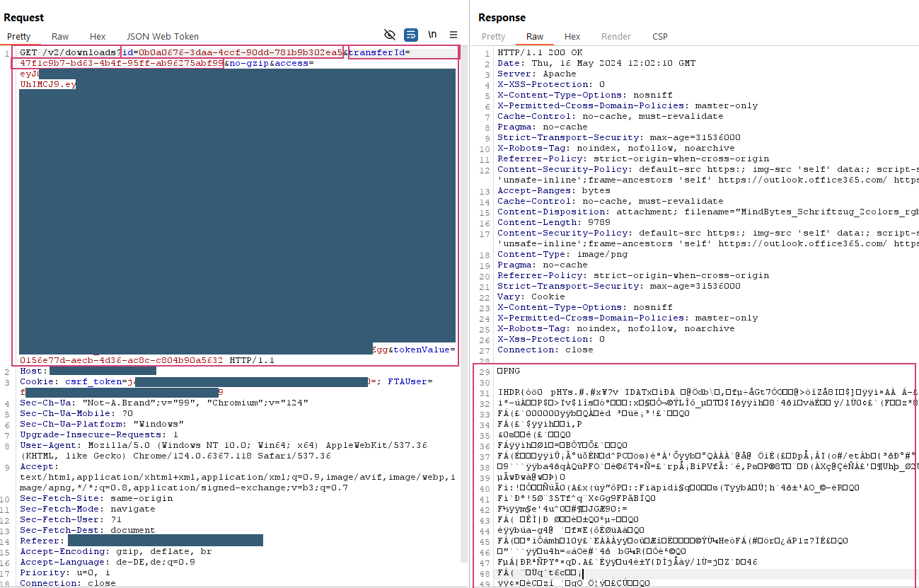Click the GET /v2/downloads request line
Viewport: 919px width, 588px height.
[x=69, y=52]
